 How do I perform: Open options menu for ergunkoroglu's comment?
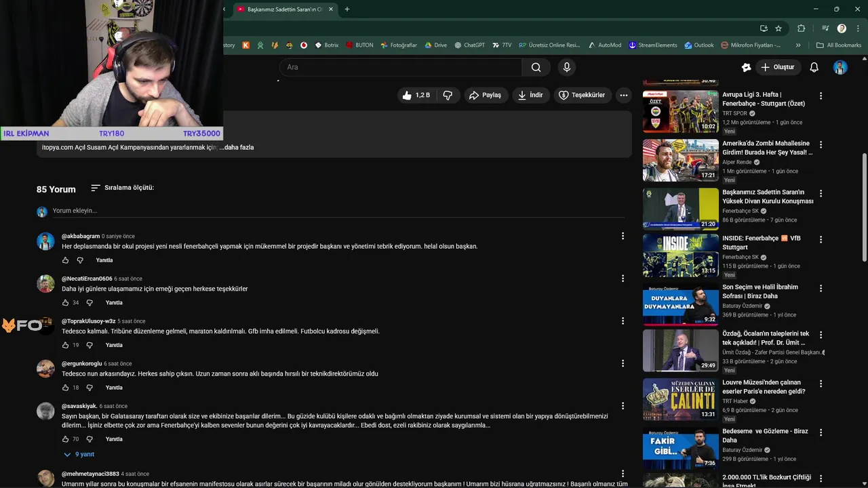click(x=623, y=363)
